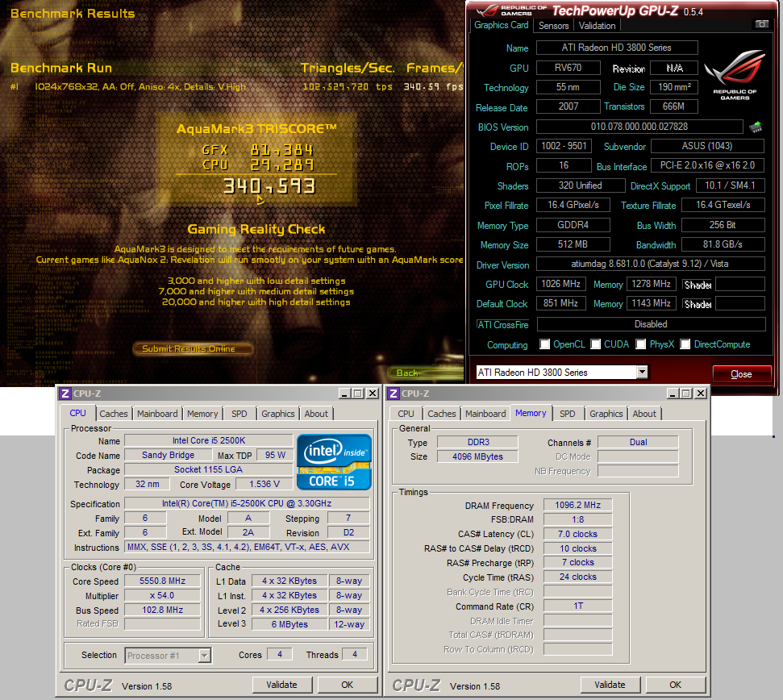This screenshot has height=700, width=783.
Task: Click the Core Speed 5550.8 MHz value
Action: click(162, 581)
